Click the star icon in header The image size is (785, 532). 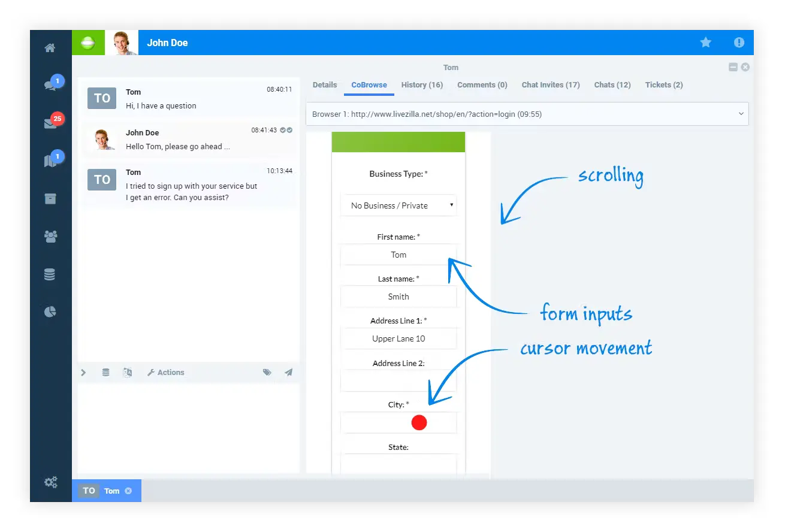click(706, 43)
